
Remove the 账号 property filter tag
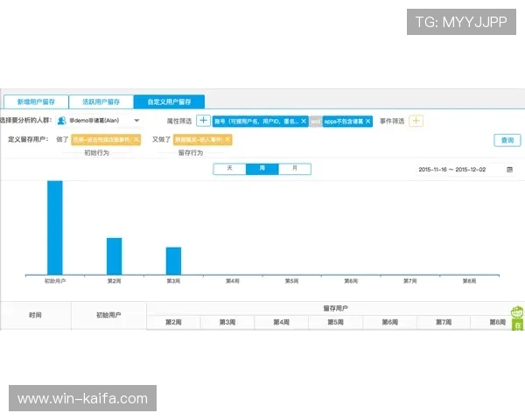tap(304, 121)
